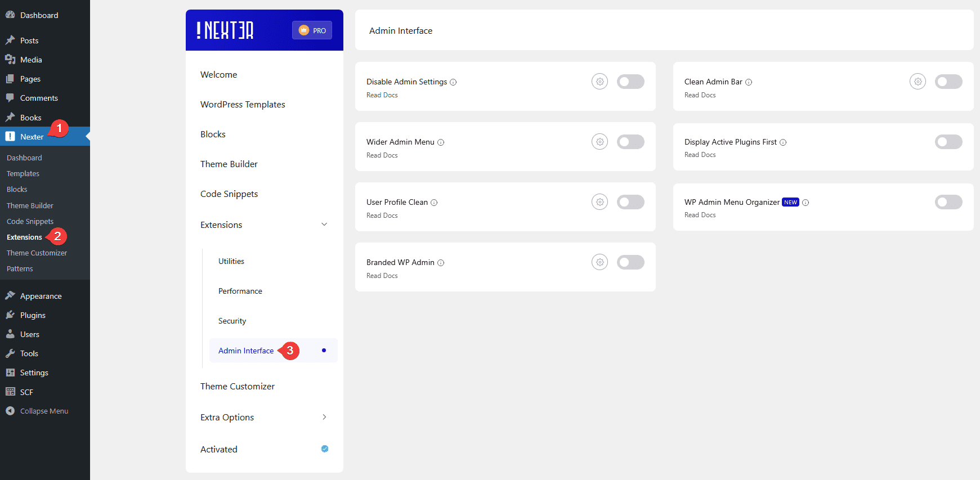Click the Nexter logo in the header

point(225,30)
